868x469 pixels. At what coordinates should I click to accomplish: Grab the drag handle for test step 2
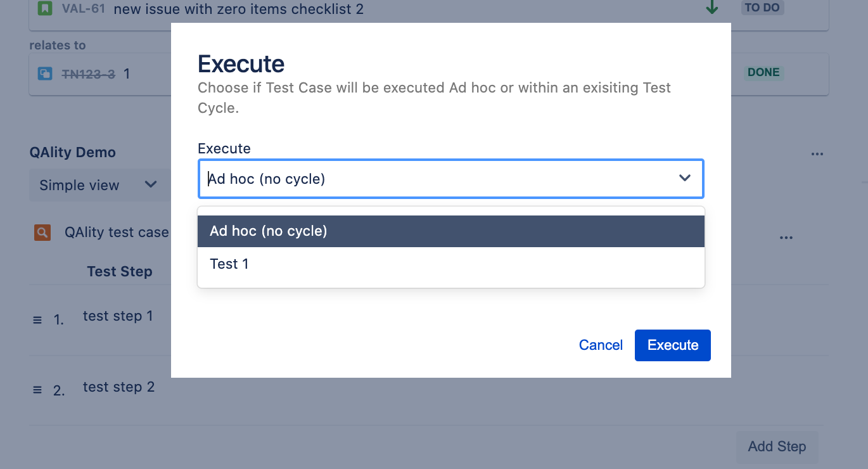pos(37,390)
